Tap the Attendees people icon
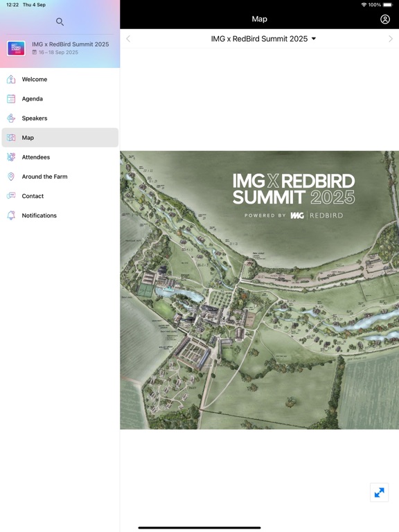This screenshot has width=399, height=532. click(11, 157)
